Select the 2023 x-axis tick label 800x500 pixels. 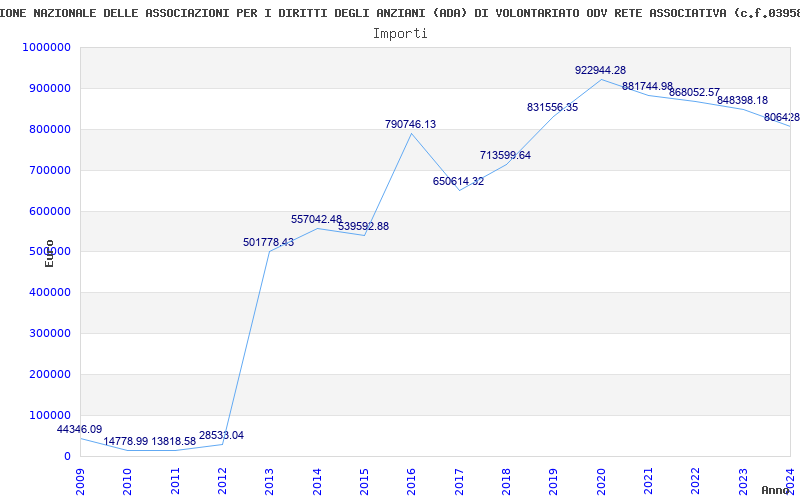point(743,482)
